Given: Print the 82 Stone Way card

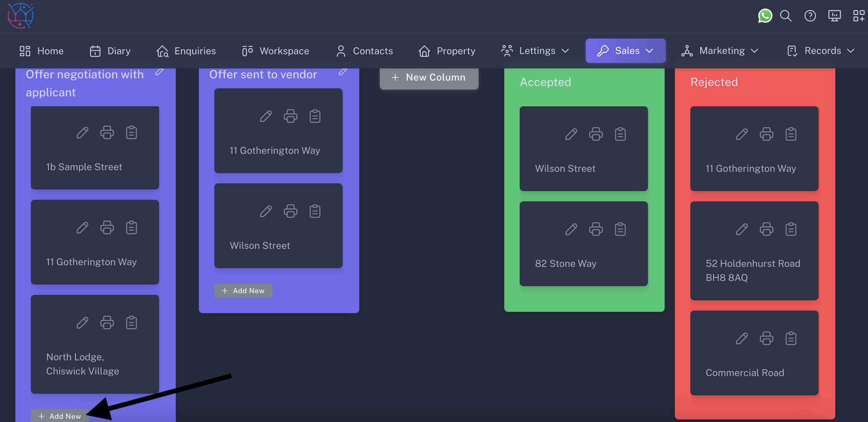Looking at the screenshot, I should pos(595,229).
